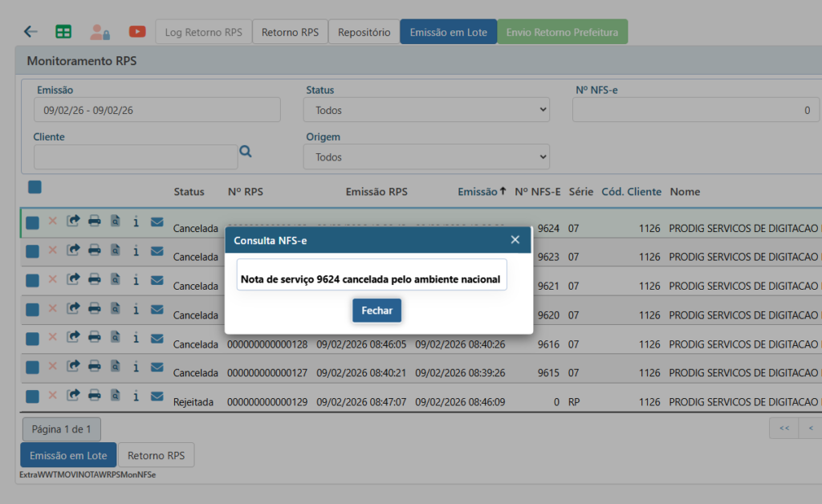
Task: Open the Status dropdown
Action: click(x=426, y=110)
